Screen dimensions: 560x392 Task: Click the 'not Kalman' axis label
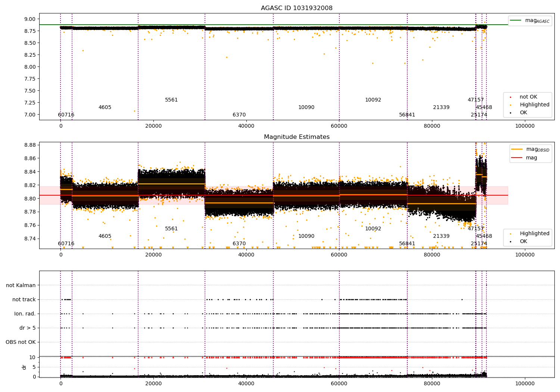tap(21, 285)
